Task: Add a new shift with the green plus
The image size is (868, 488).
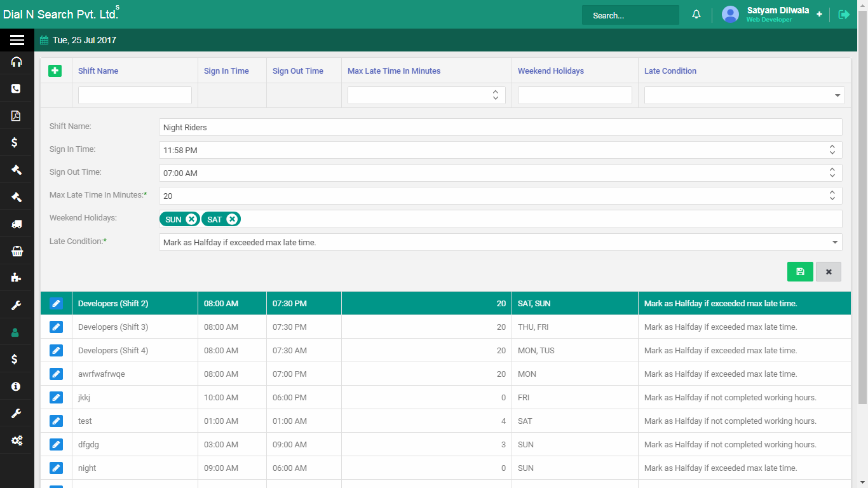Action: click(55, 71)
